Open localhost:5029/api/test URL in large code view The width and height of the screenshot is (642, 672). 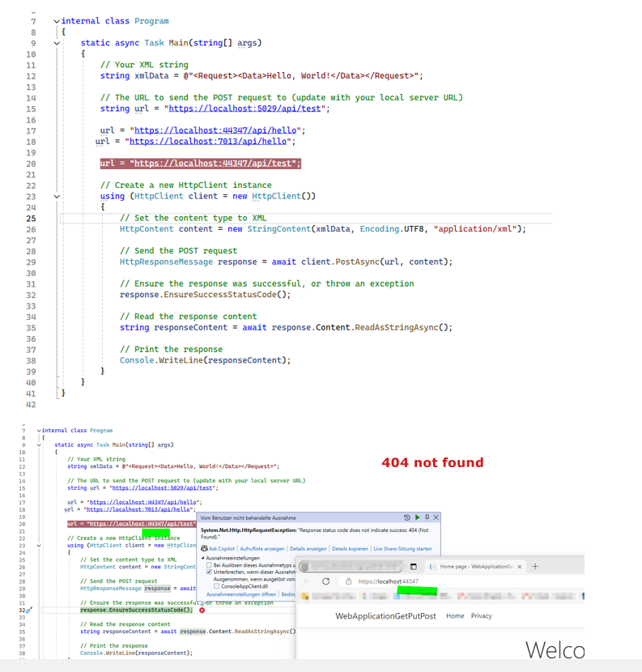(x=244, y=108)
